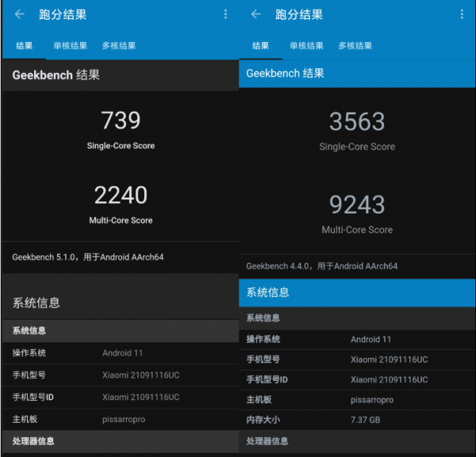Click the large 系统信息 heading in left screen
Screen dimensions: 476x457
(36, 303)
